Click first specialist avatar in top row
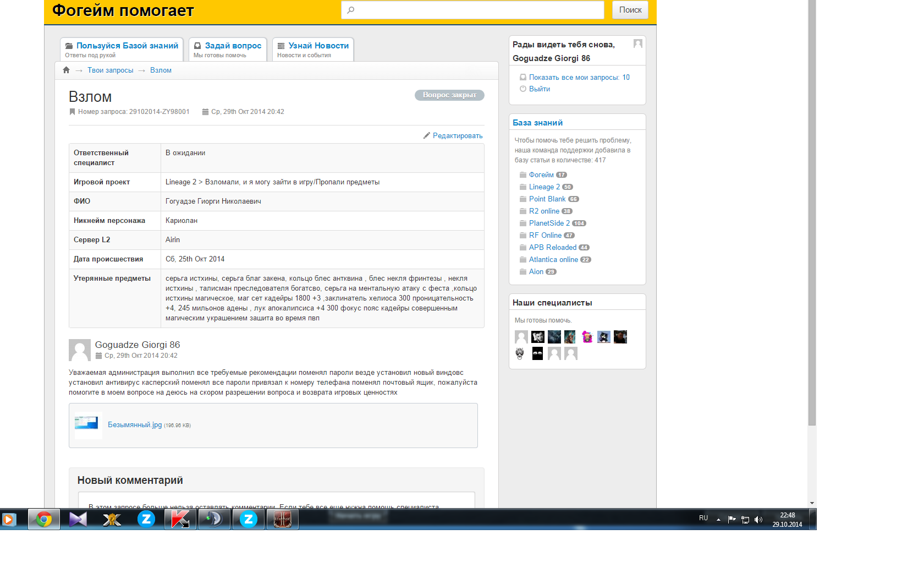Viewport: 924px width, 578px height. pyautogui.click(x=521, y=337)
